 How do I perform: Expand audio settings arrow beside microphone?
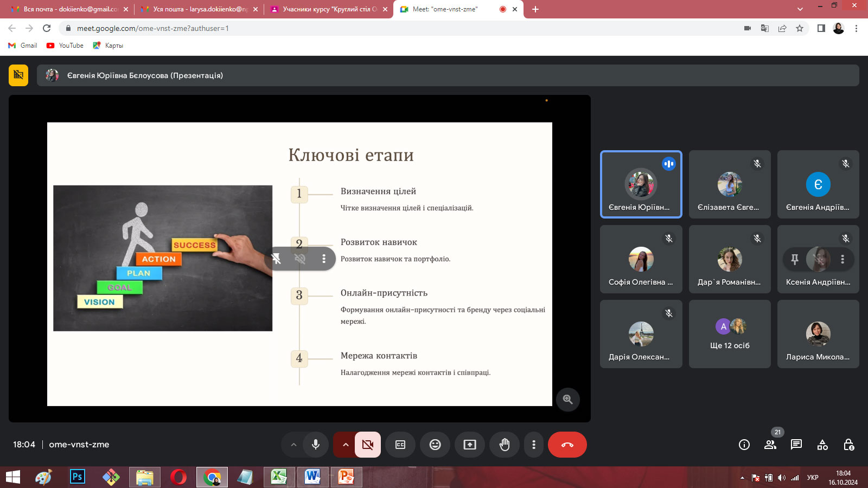pyautogui.click(x=293, y=445)
